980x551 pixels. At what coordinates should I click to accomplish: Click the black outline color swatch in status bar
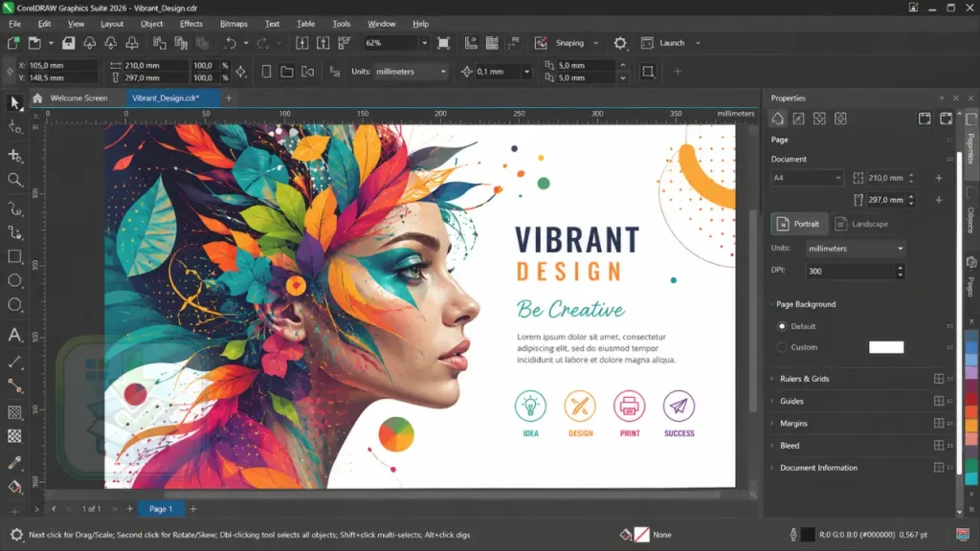pos(808,535)
